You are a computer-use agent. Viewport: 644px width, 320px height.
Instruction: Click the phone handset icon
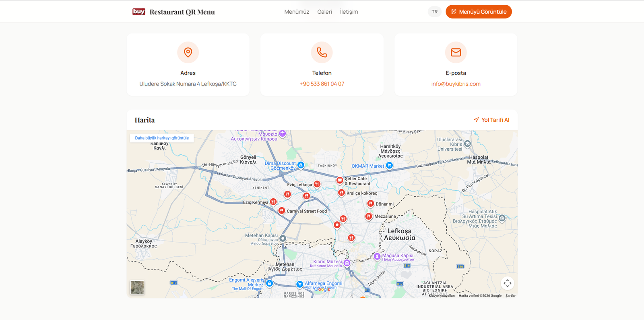pos(322,52)
